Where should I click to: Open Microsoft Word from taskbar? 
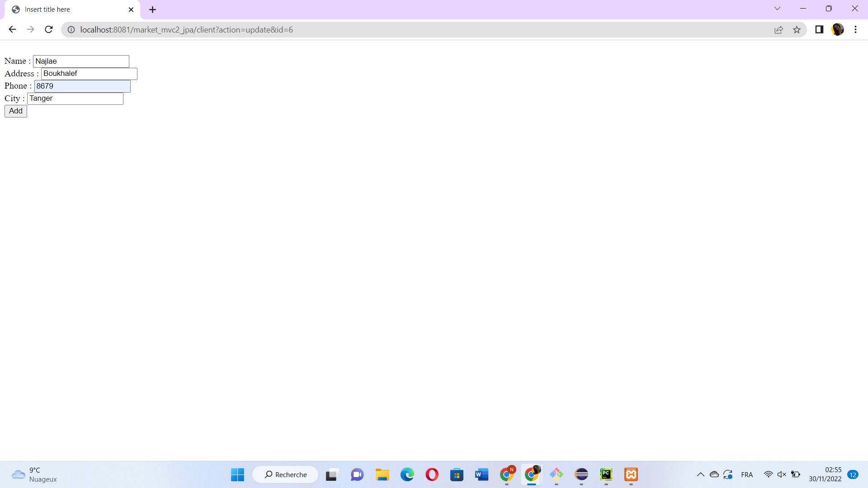pos(481,474)
